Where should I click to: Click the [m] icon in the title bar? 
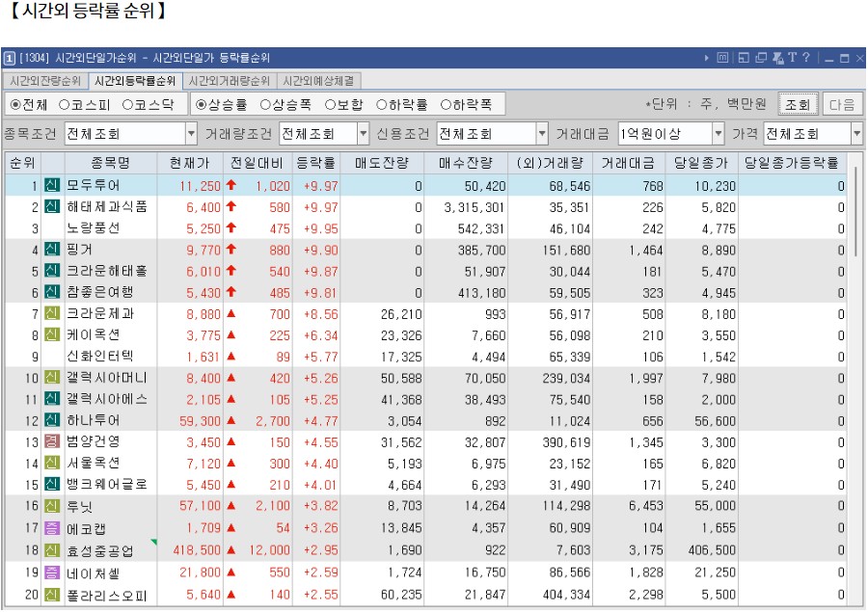tap(723, 58)
